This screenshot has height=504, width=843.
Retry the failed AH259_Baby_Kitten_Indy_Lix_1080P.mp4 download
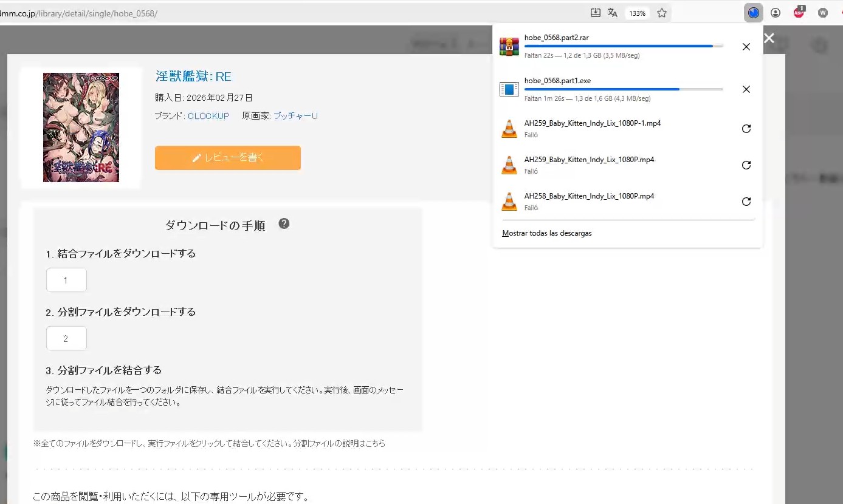pos(746,165)
